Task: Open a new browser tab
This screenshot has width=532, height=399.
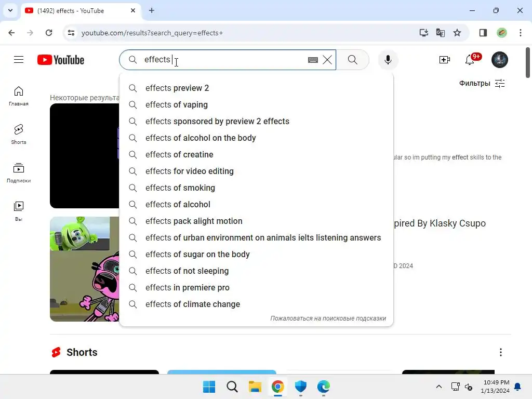Action: (152, 10)
